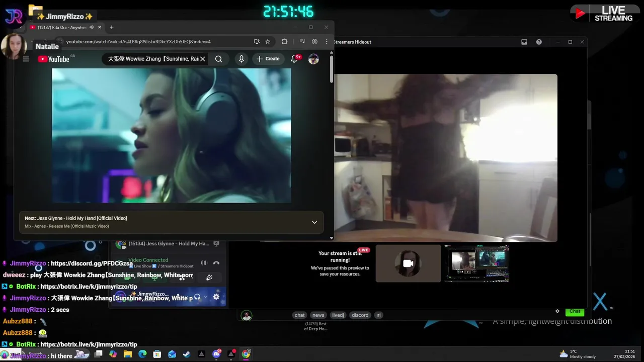Open Discord from the taskbar

pos(216,354)
